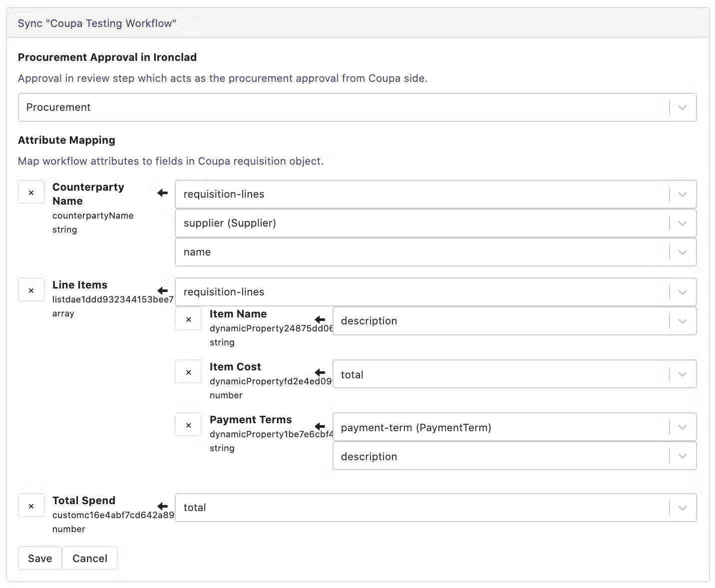The image size is (715, 588).
Task: Open the name field dropdown
Action: click(435, 252)
